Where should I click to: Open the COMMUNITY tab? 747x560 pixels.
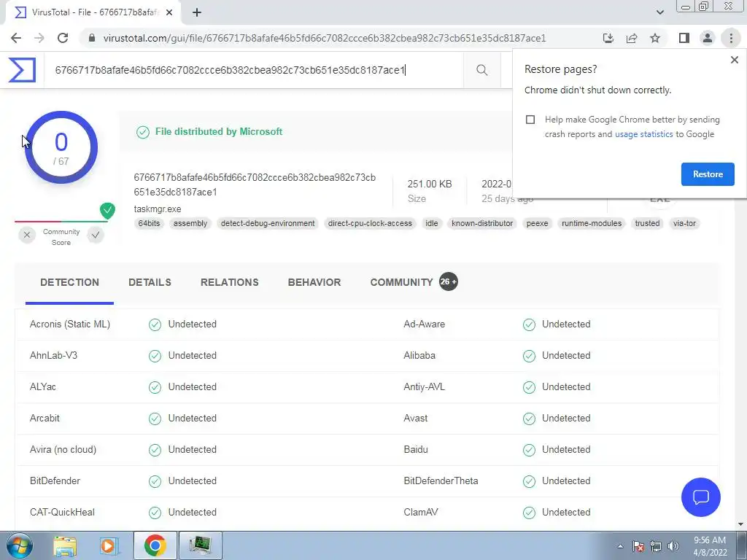click(402, 282)
